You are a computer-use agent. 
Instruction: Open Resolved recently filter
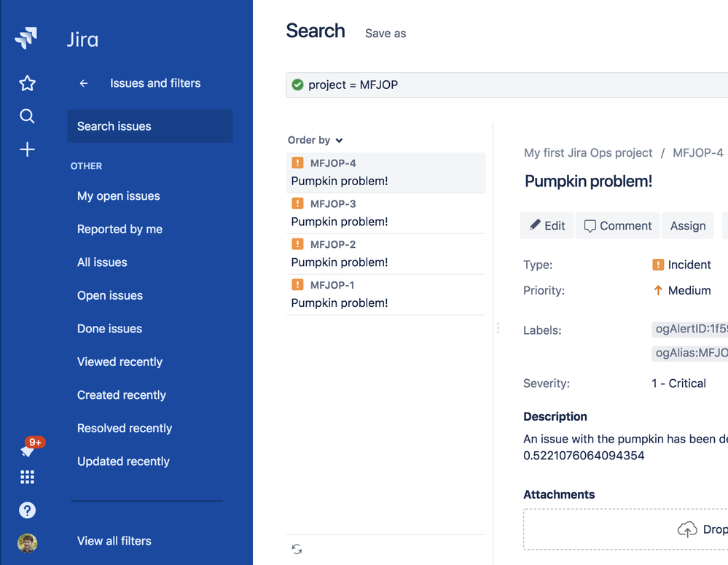tap(125, 429)
